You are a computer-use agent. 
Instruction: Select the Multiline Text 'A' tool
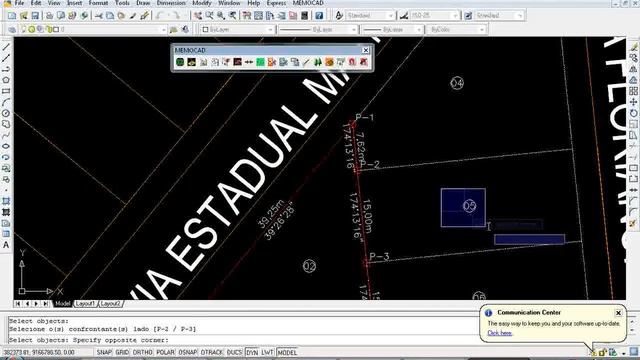6,245
